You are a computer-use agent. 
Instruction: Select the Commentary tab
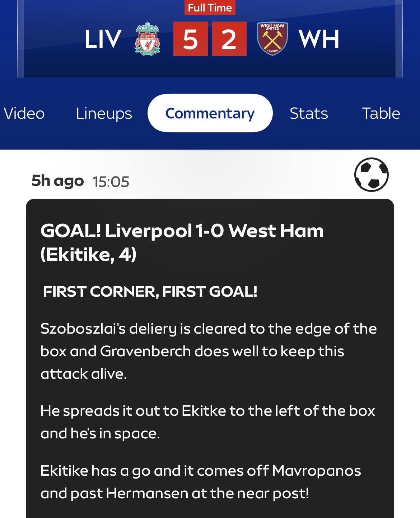(210, 113)
